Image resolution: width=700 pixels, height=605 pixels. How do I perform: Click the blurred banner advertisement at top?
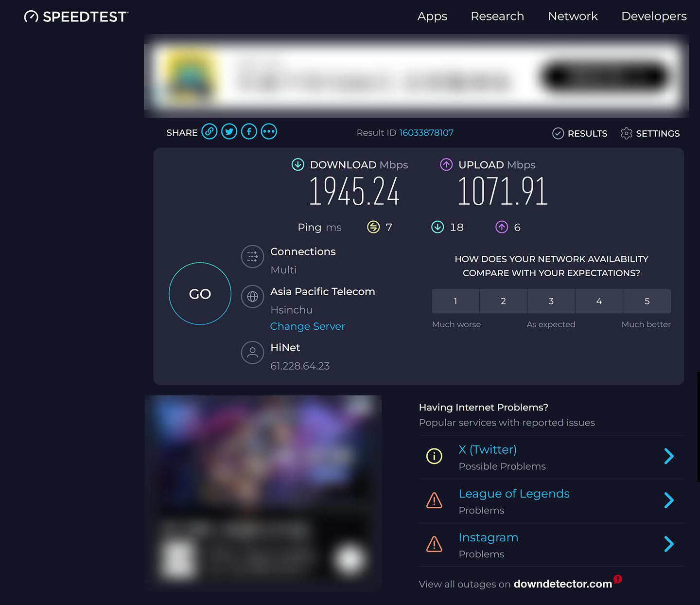pyautogui.click(x=417, y=76)
